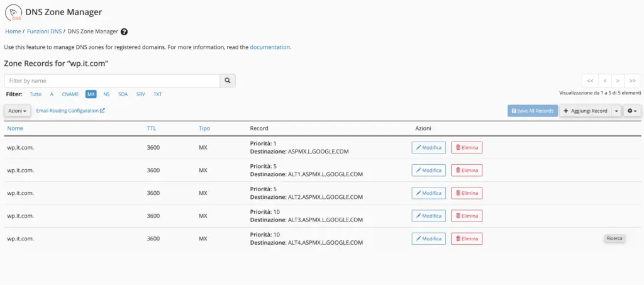Sort the table by TTL column
Viewport: 644px width, 285px height.
pyautogui.click(x=152, y=128)
